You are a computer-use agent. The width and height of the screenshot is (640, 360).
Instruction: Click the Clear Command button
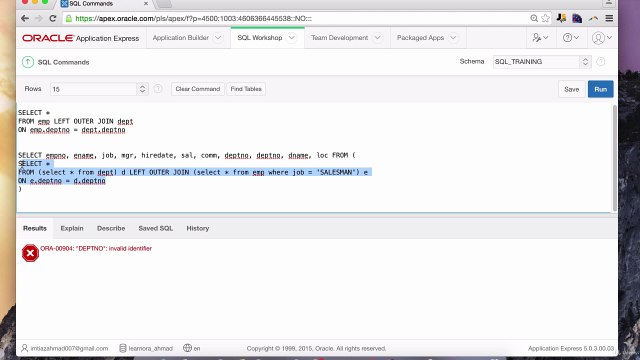click(x=198, y=89)
